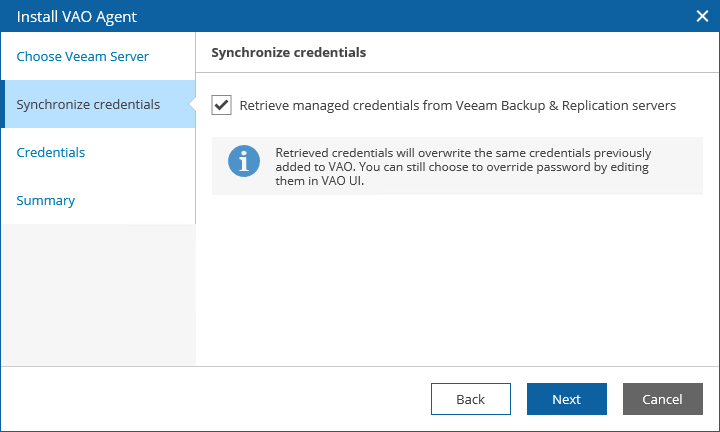Open the Choose Veeam Server step
Viewport: 720px width, 432px height.
83,57
